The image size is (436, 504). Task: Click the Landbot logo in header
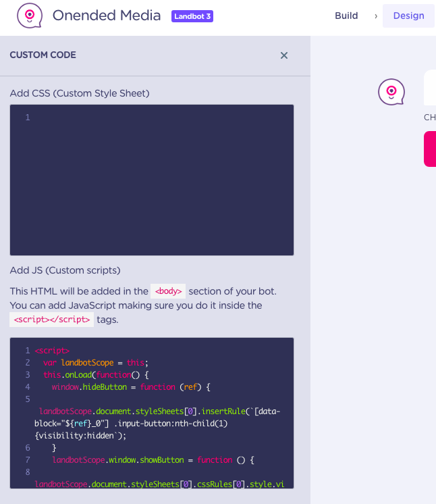pyautogui.click(x=30, y=16)
